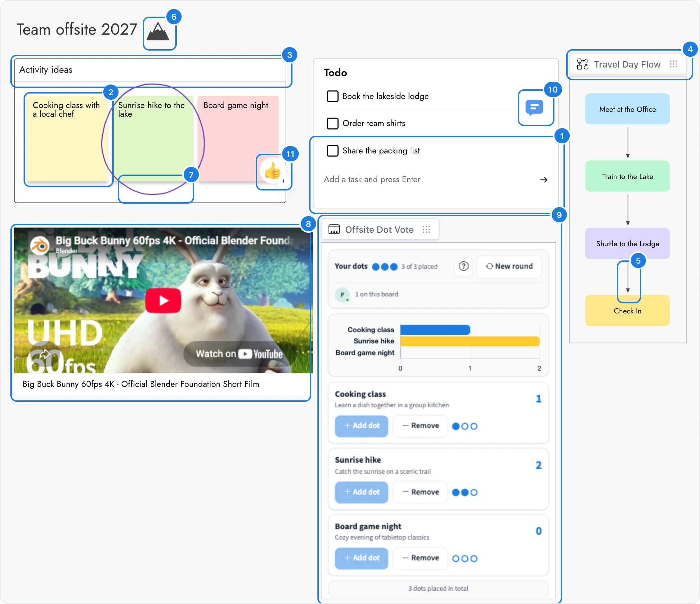700x604 pixels.
Task: Add a dot to Board game night
Action: [x=361, y=558]
